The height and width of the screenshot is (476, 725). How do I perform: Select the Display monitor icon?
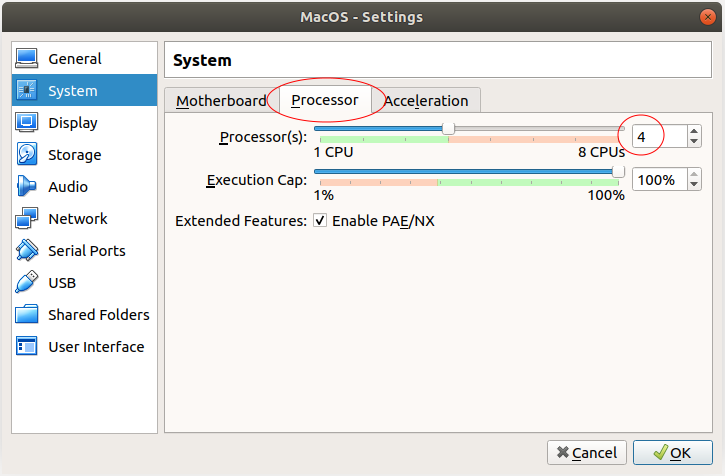pyautogui.click(x=26, y=123)
